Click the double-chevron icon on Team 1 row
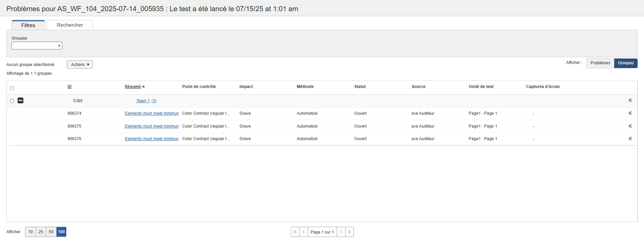This screenshot has height=242, width=644. 630,101
